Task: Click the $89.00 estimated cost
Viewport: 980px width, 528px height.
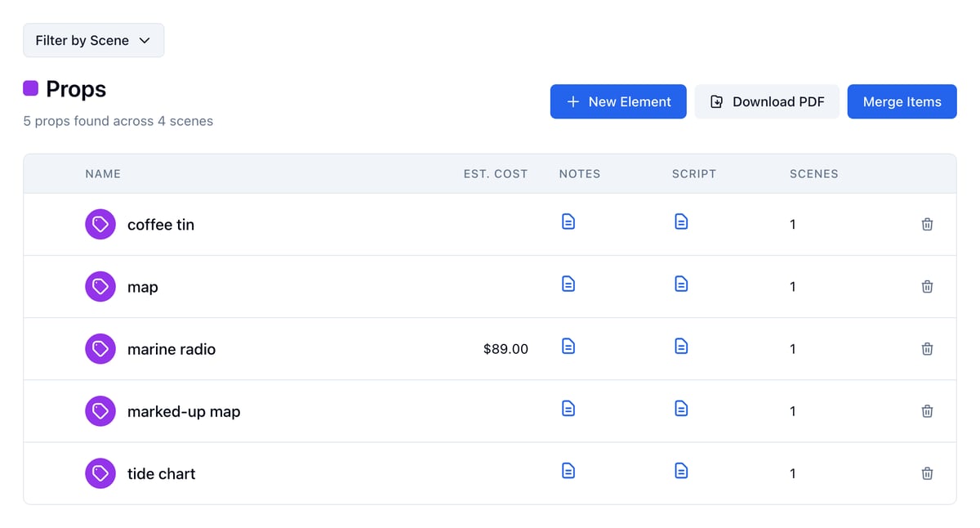Action: (x=506, y=349)
